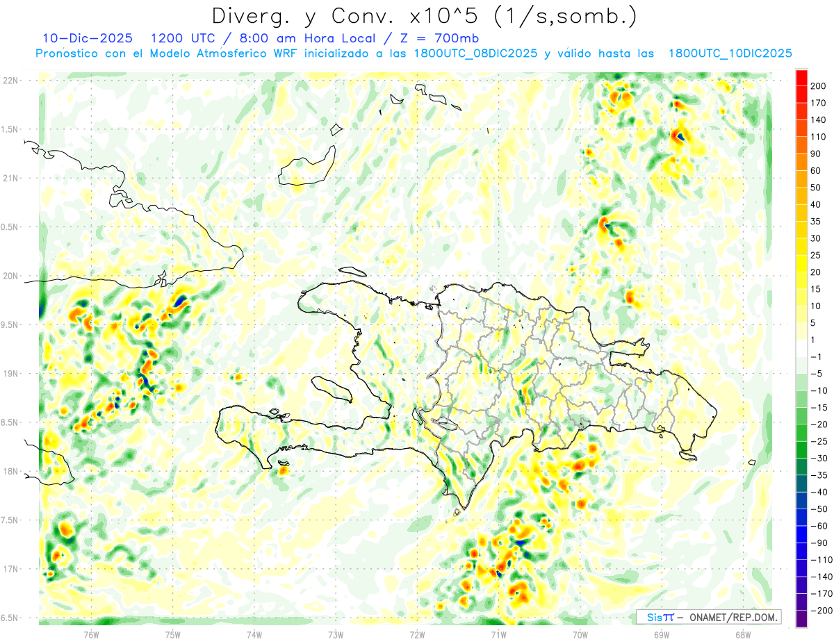Image resolution: width=834 pixels, height=644 pixels.
Task: Click the '40' value on the color scale
Action: pyautogui.click(x=816, y=204)
